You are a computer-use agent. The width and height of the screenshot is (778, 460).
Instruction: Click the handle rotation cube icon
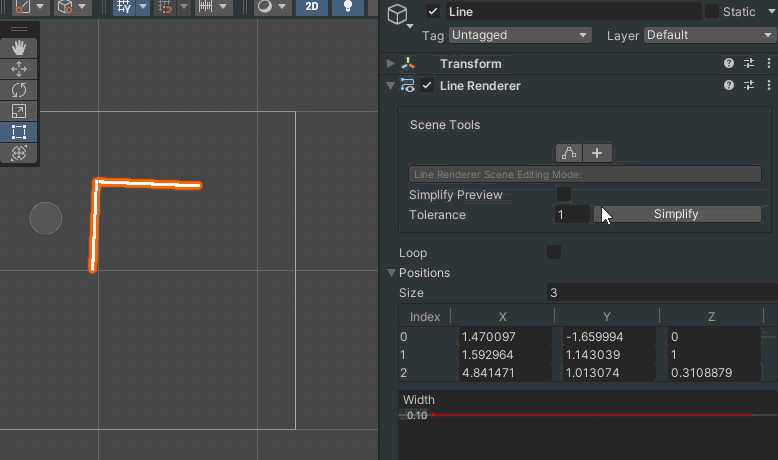click(x=65, y=7)
